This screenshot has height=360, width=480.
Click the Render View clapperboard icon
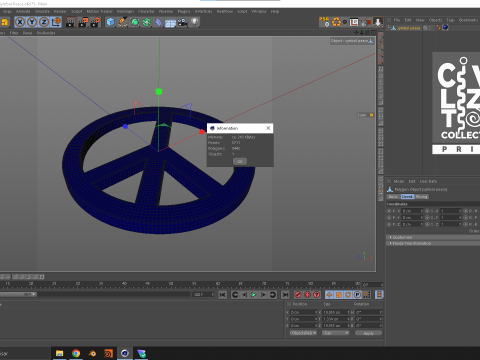[71, 22]
